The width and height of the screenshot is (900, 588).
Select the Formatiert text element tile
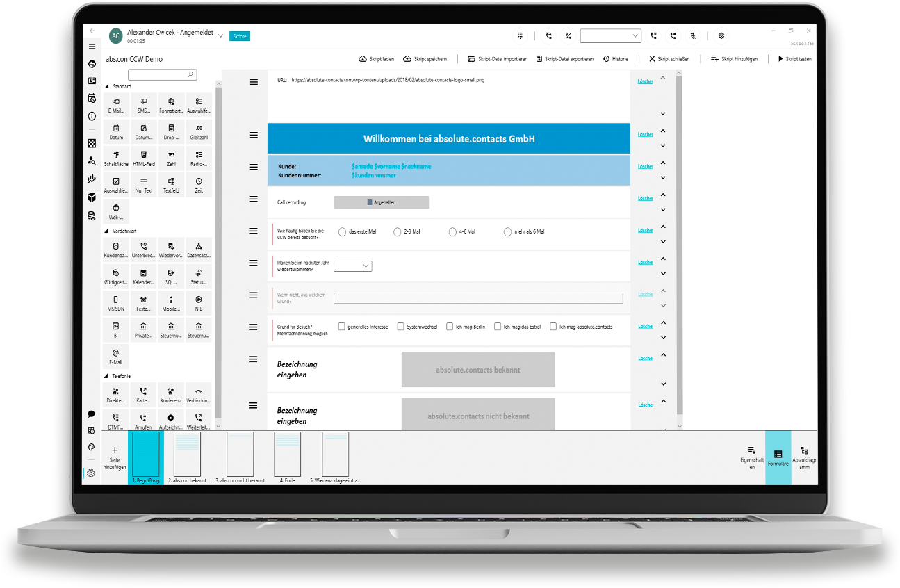pos(171,106)
